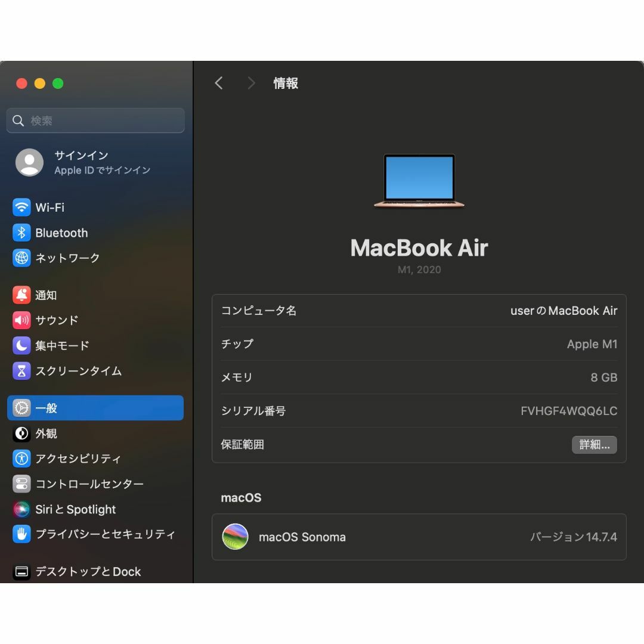The image size is (644, 644).
Task: Click the 8 GB memory value
Action: 603,377
